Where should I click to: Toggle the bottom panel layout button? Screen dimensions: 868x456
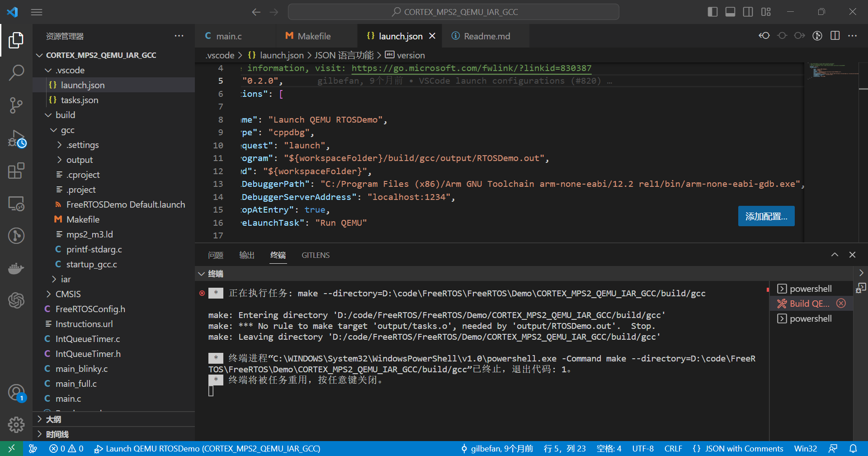[730, 12]
